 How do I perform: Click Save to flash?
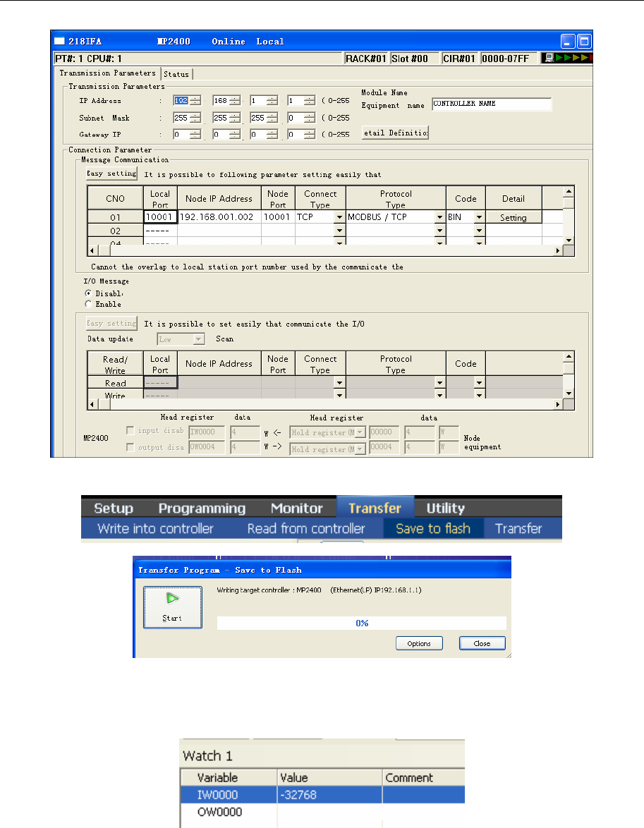tap(433, 528)
